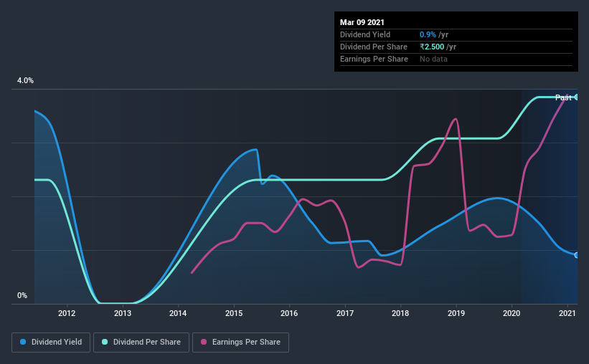Click the 4.0% y-axis label

(25, 81)
